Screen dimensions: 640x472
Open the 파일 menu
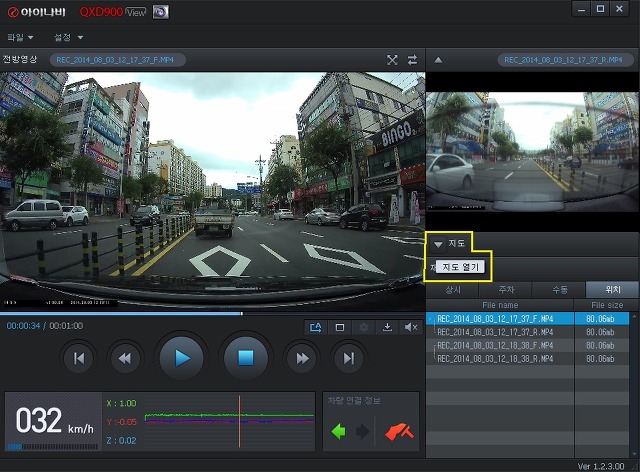tap(20, 38)
